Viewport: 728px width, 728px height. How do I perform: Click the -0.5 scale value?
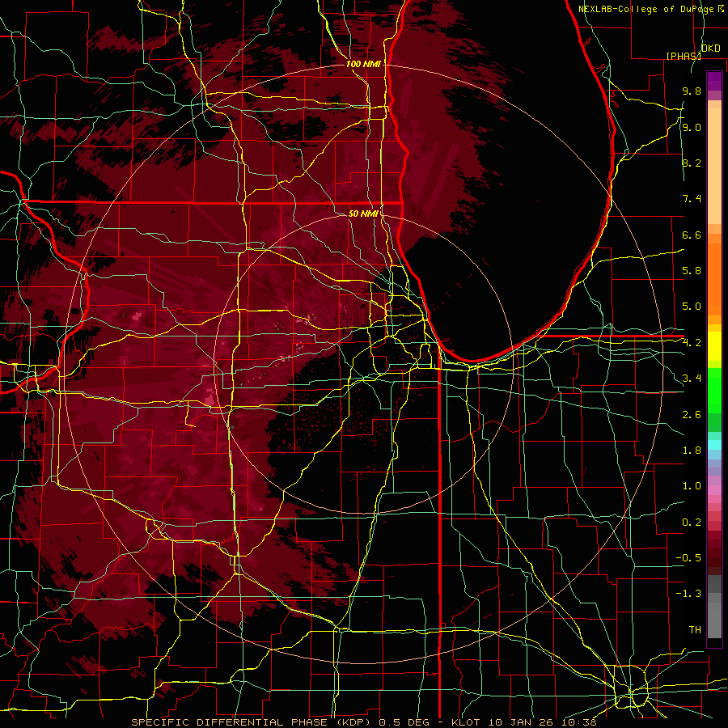coord(688,558)
